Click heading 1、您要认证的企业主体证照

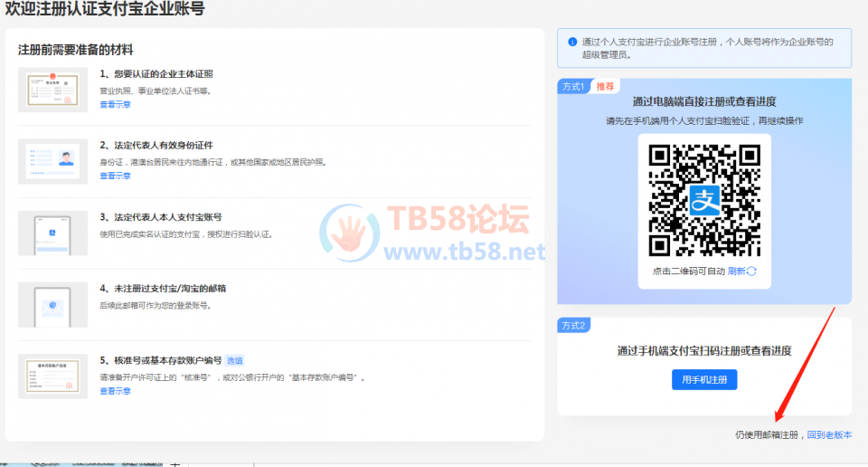156,73
